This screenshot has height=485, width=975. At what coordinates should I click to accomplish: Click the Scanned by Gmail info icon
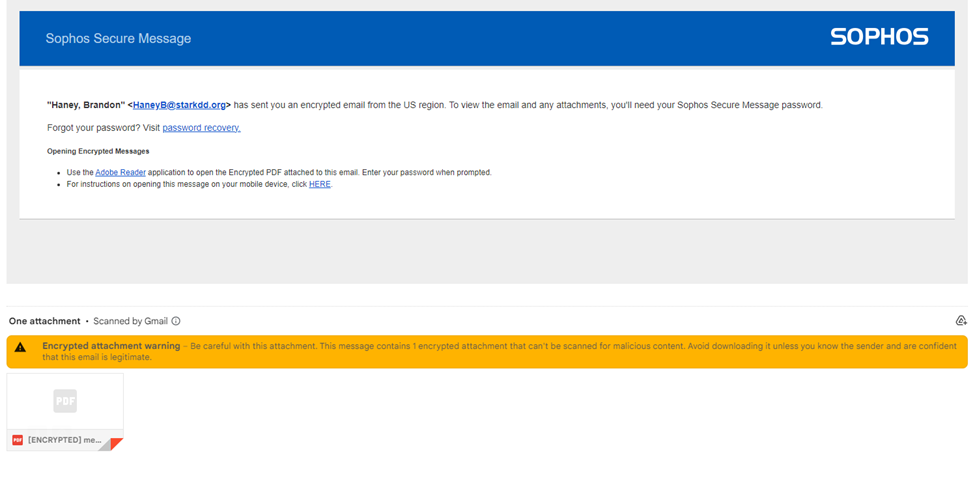coord(176,321)
